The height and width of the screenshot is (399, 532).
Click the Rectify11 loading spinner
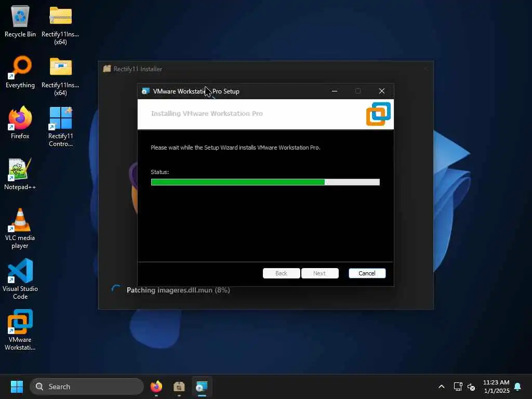coord(116,289)
